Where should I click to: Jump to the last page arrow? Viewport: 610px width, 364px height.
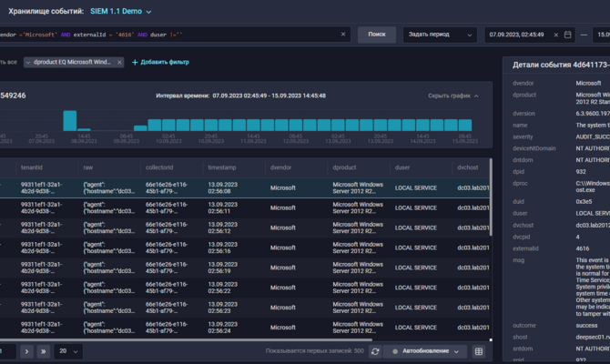[45, 350]
